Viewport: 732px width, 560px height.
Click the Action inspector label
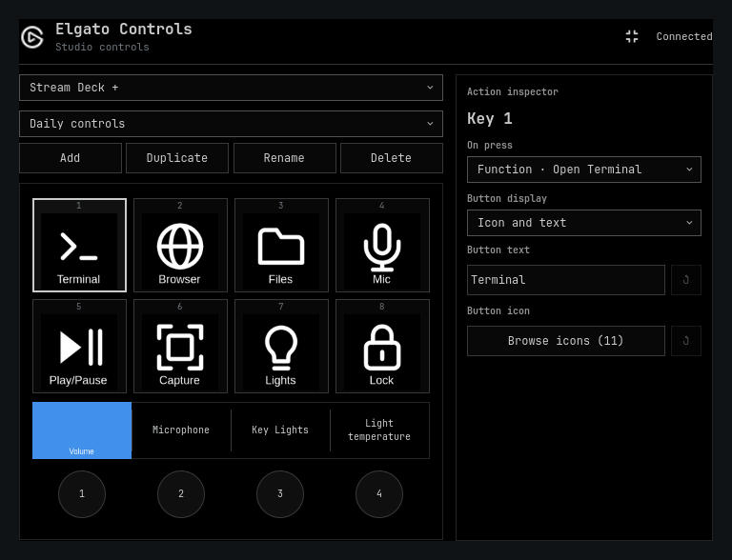[x=513, y=92]
